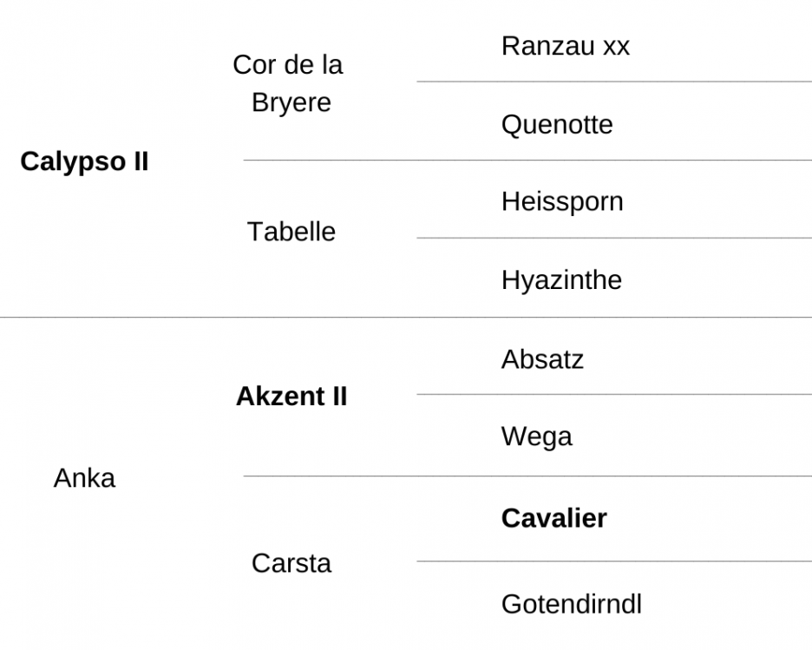
Task: Click the line separating Ranzau xx and Quenotte
Action: (614, 82)
